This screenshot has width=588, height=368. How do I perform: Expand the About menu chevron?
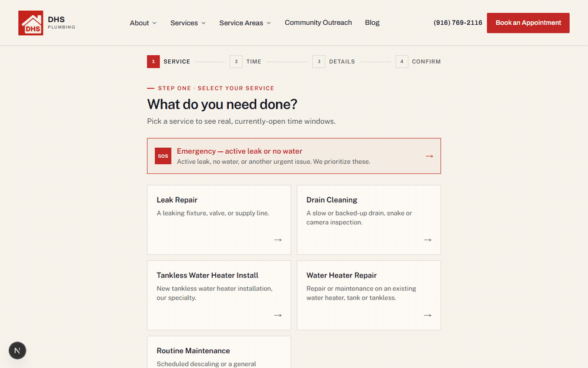[x=154, y=23]
